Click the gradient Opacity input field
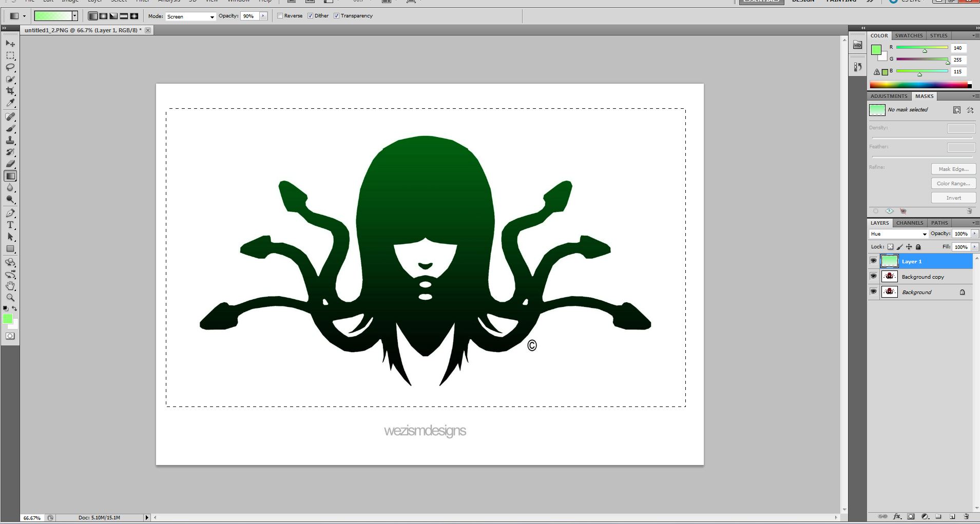The image size is (980, 524). pos(249,16)
